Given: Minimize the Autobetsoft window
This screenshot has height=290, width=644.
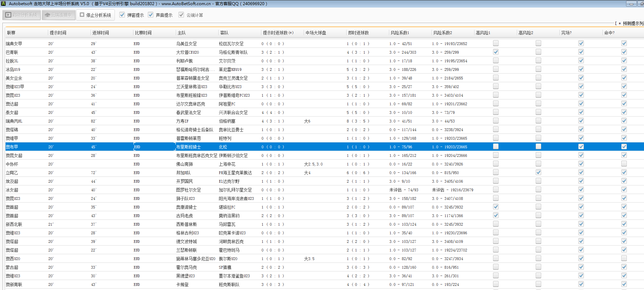Looking at the screenshot, I should [x=631, y=4].
